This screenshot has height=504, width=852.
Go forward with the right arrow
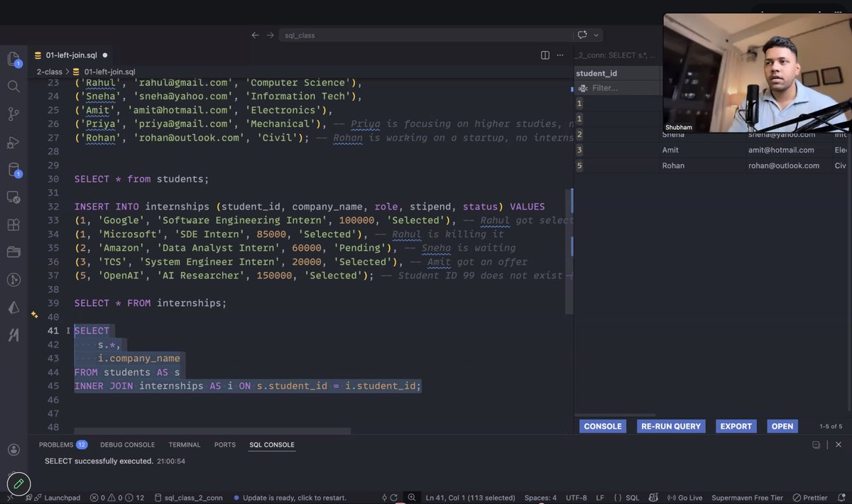271,35
